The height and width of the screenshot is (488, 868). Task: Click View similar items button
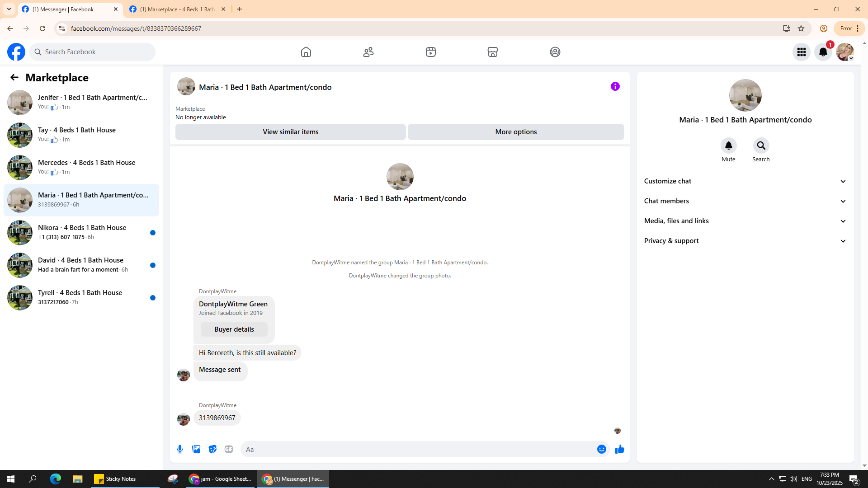coord(290,132)
